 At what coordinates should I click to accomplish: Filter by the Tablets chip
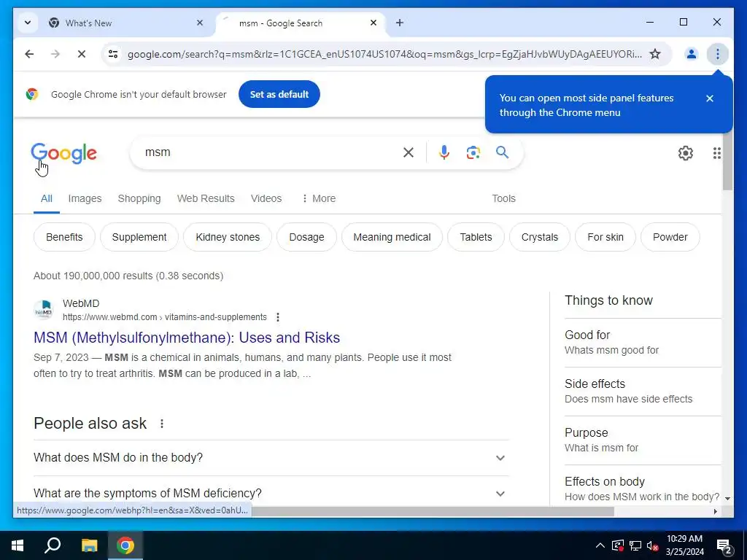(x=476, y=237)
